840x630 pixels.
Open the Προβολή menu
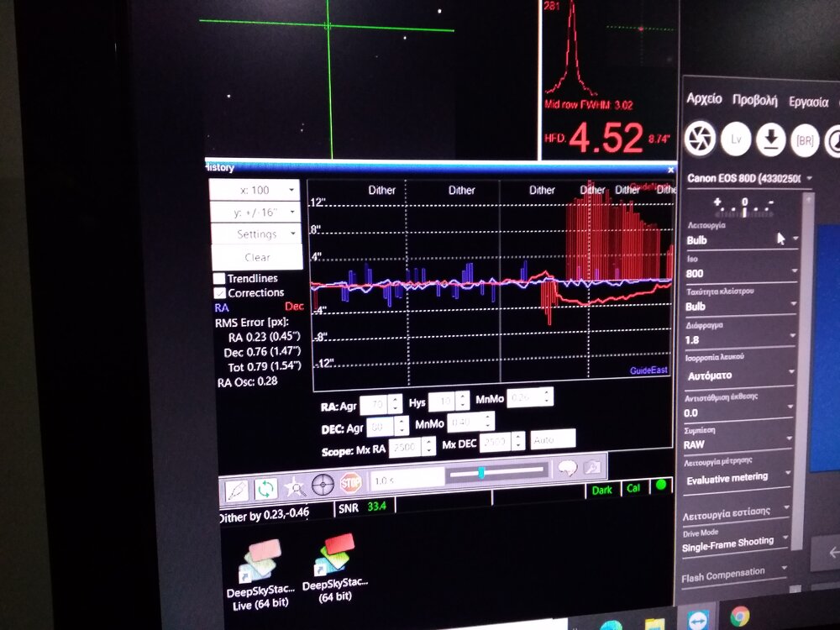[x=754, y=100]
